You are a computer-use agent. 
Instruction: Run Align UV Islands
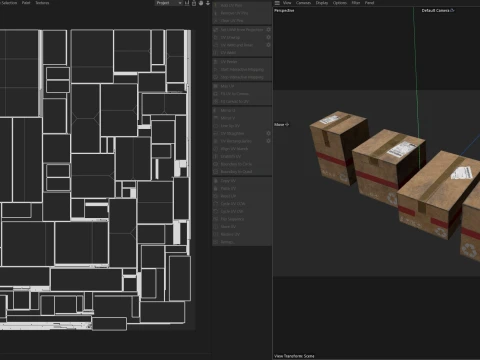click(x=242, y=149)
